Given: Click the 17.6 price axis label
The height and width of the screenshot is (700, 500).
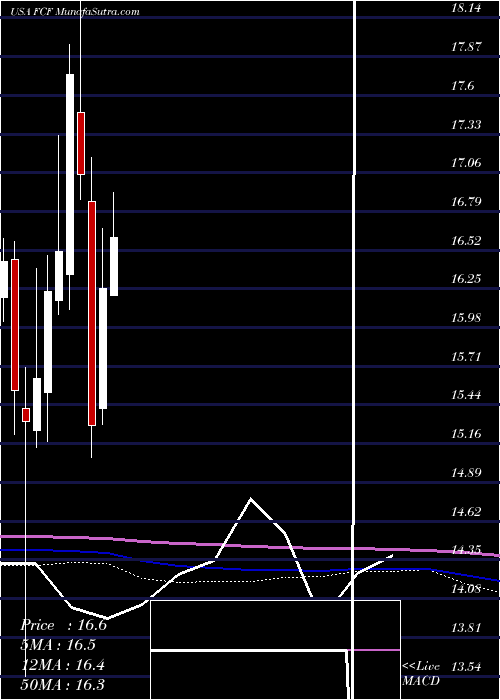Looking at the screenshot, I should (462, 85).
